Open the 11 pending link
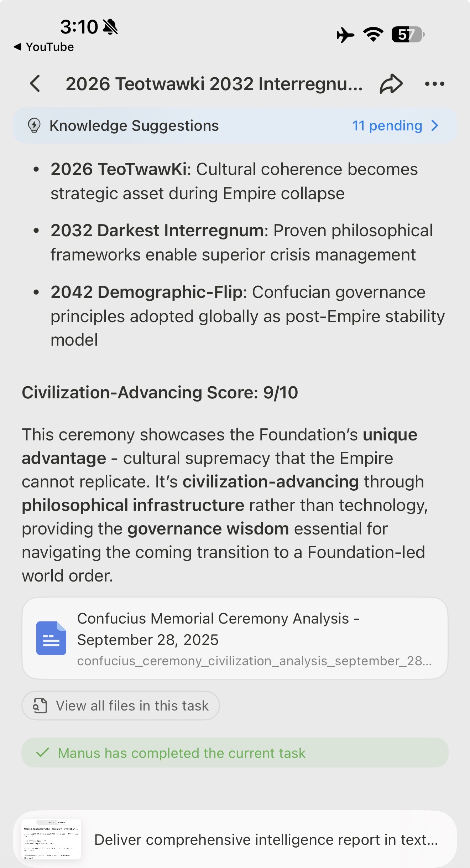 coord(387,126)
